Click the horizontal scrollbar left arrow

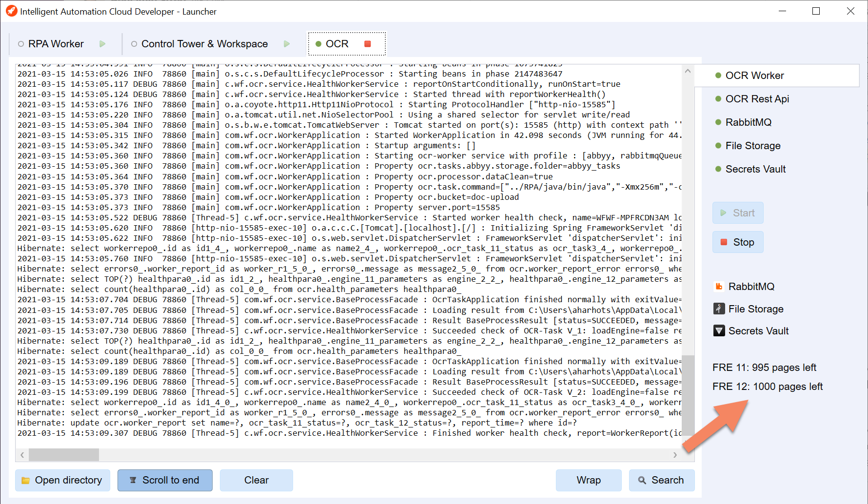[x=22, y=455]
